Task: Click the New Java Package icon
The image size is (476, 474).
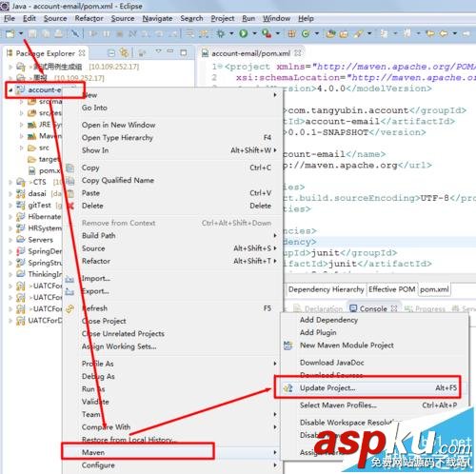Action: pos(291,33)
